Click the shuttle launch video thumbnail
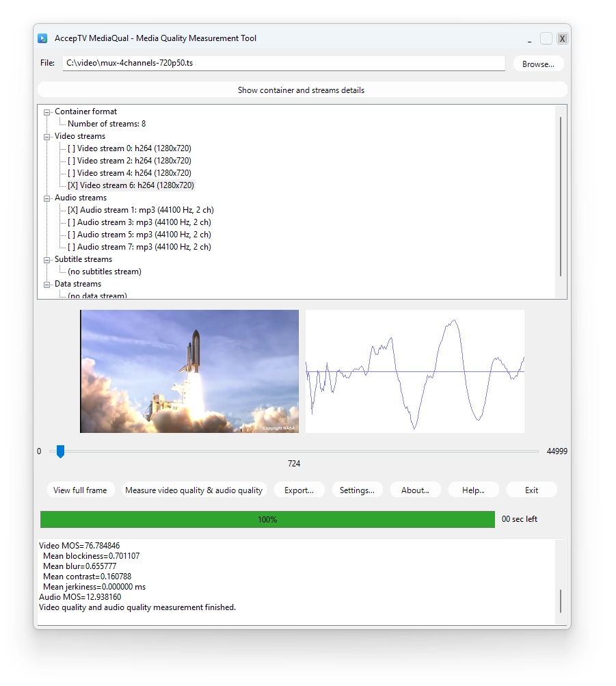Viewport: 616px width, 686px height. coord(189,371)
